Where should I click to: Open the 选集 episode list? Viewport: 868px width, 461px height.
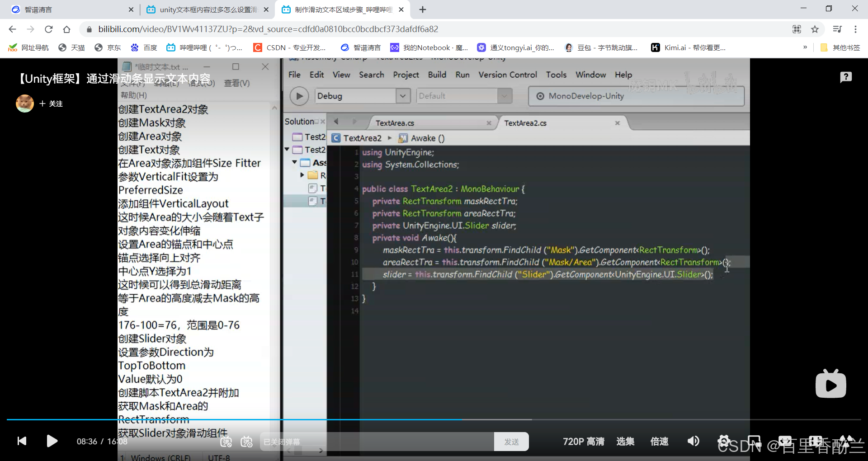625,442
